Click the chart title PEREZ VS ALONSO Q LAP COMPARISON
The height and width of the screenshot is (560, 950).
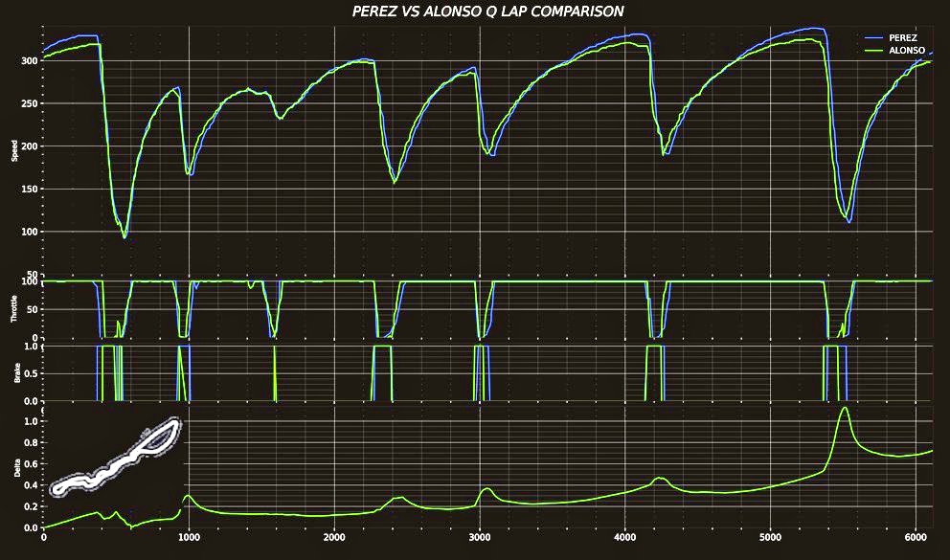488,11
